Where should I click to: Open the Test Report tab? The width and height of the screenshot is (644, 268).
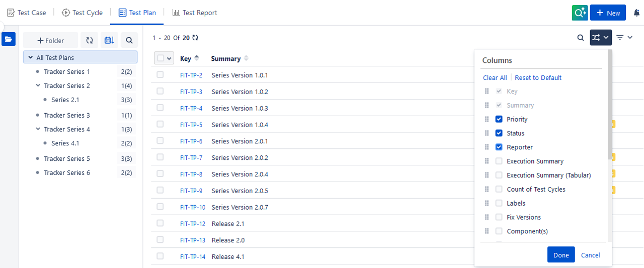(x=194, y=13)
